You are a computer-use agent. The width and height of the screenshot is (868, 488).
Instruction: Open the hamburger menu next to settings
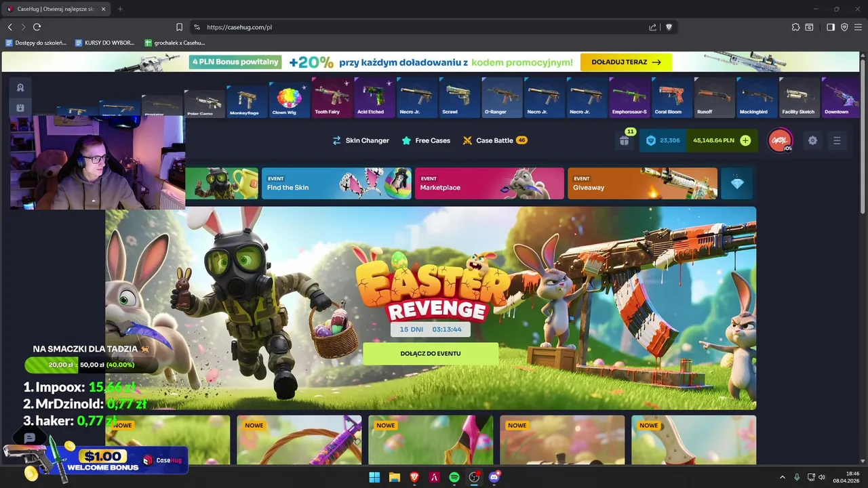pos(837,140)
